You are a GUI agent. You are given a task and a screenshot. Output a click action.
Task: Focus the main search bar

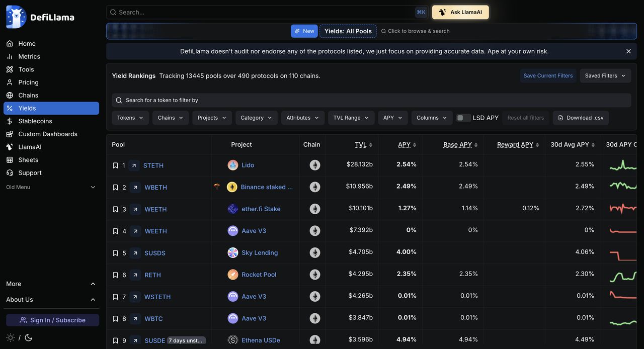pyautogui.click(x=267, y=12)
